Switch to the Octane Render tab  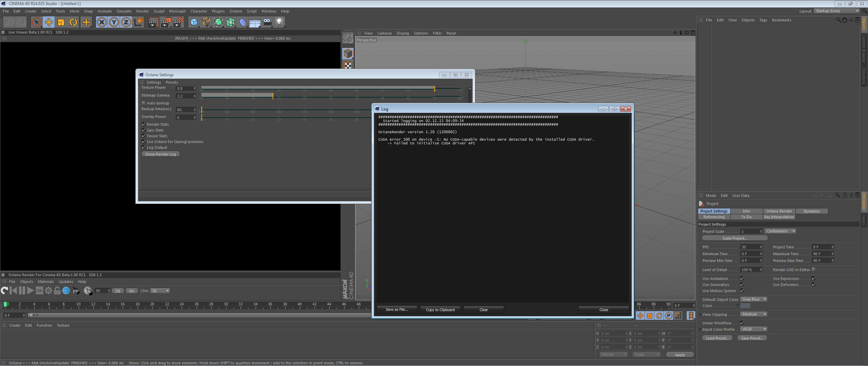[779, 211]
